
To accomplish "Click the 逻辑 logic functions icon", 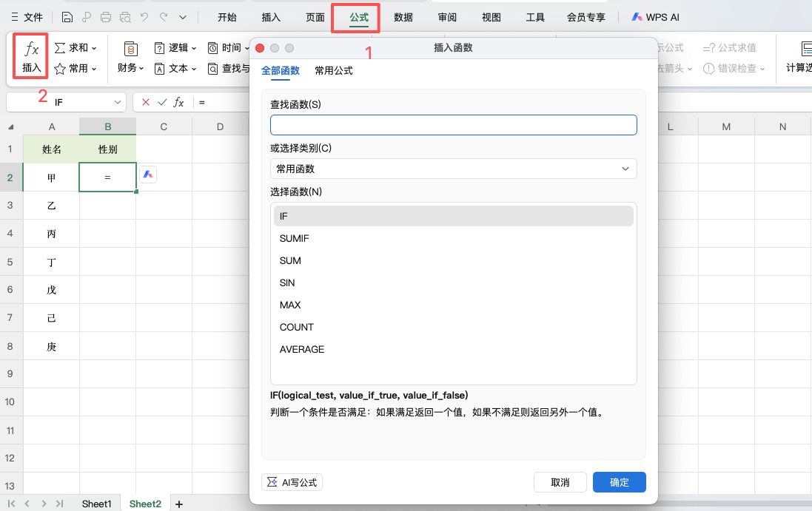I will [x=174, y=47].
